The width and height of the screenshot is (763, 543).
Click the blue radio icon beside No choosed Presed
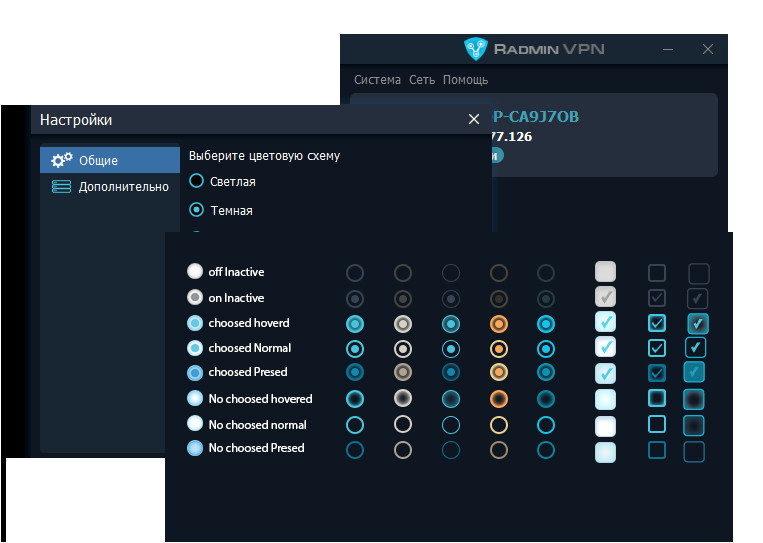pos(195,448)
